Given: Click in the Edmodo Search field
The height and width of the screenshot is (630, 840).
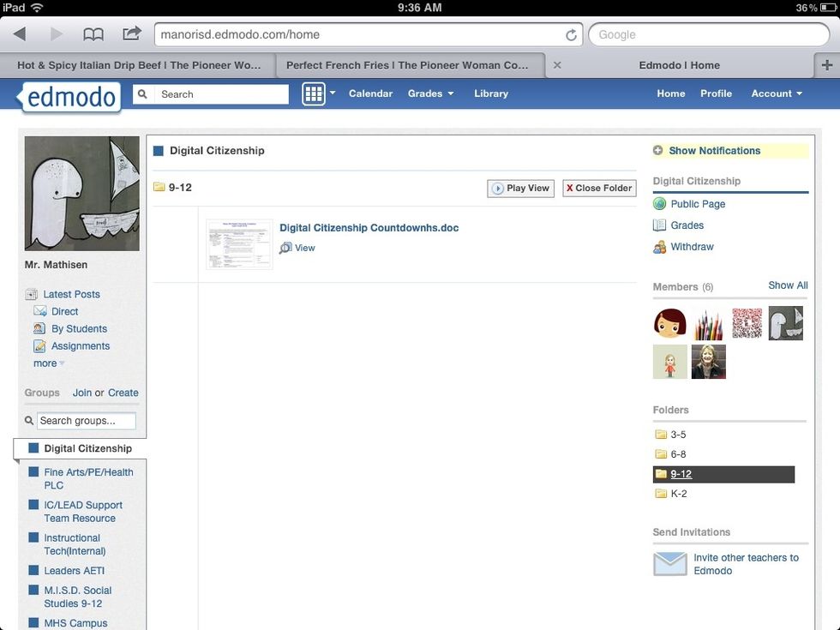Looking at the screenshot, I should [x=221, y=94].
